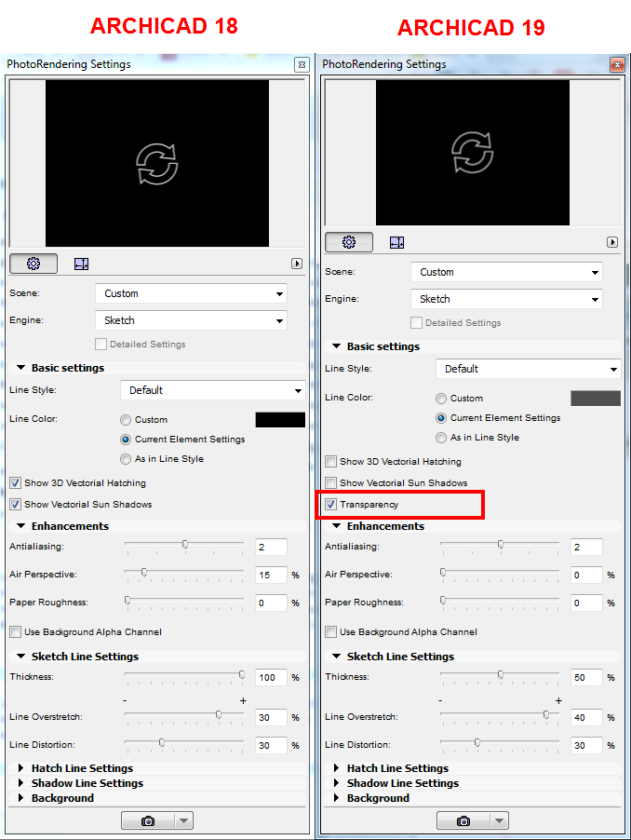
Task: Open settings gear tab in ARCHICAD 18 panel
Action: coord(34,264)
